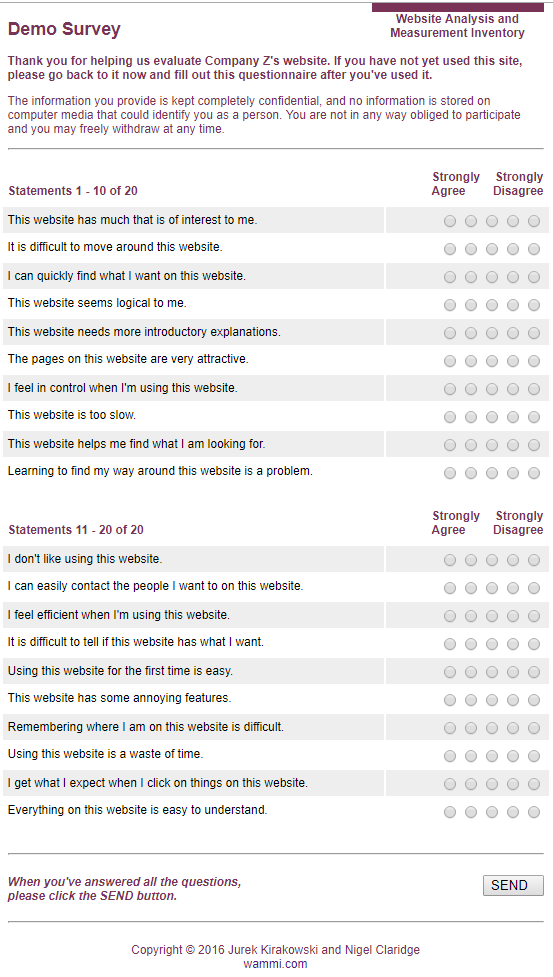Open the wammi.com link in footer
This screenshot has height=977, width=553.
[x=275, y=964]
